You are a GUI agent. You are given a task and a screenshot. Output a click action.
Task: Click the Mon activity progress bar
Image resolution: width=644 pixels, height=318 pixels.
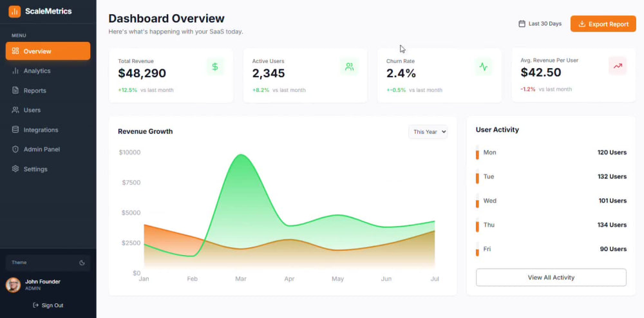pos(477,152)
